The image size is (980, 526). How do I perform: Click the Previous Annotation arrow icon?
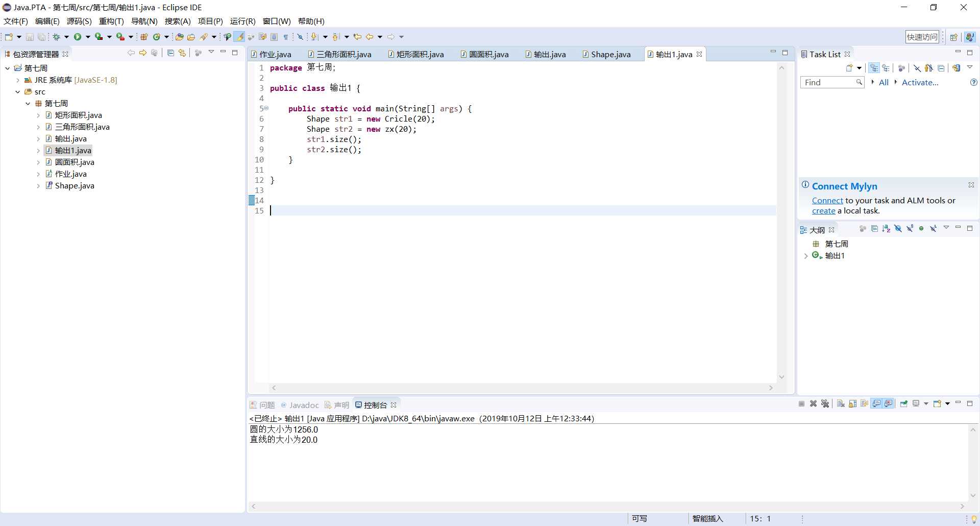point(336,37)
